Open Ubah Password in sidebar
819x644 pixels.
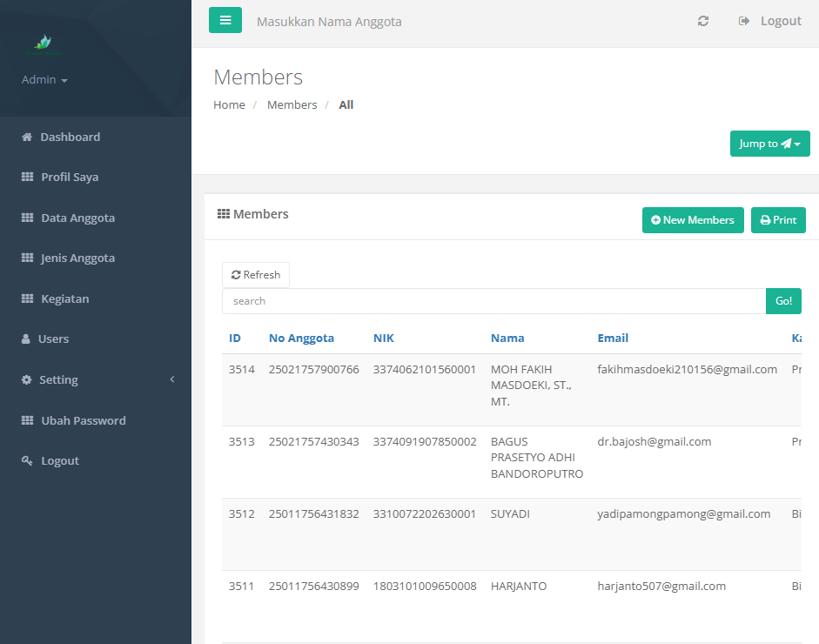point(83,420)
